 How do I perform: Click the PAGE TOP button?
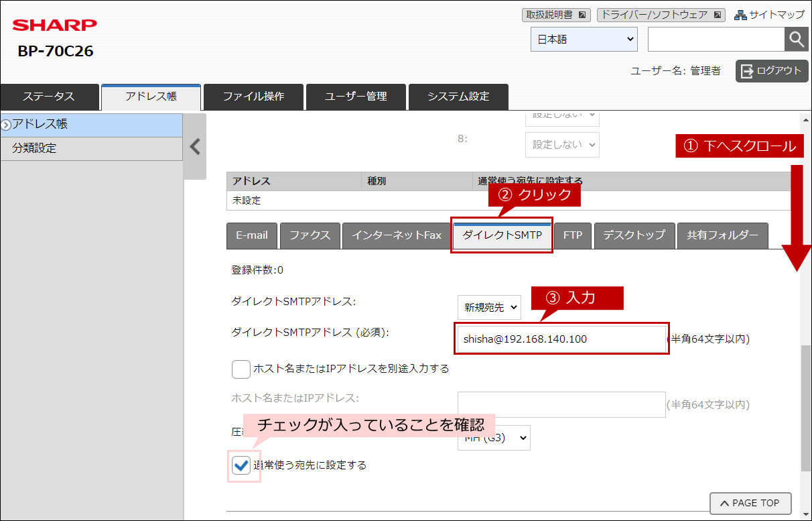(x=750, y=503)
